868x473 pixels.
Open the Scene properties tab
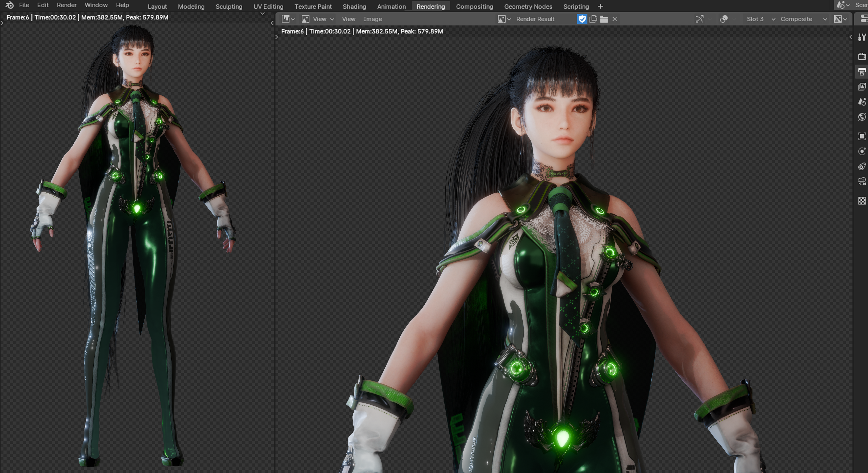point(862,101)
